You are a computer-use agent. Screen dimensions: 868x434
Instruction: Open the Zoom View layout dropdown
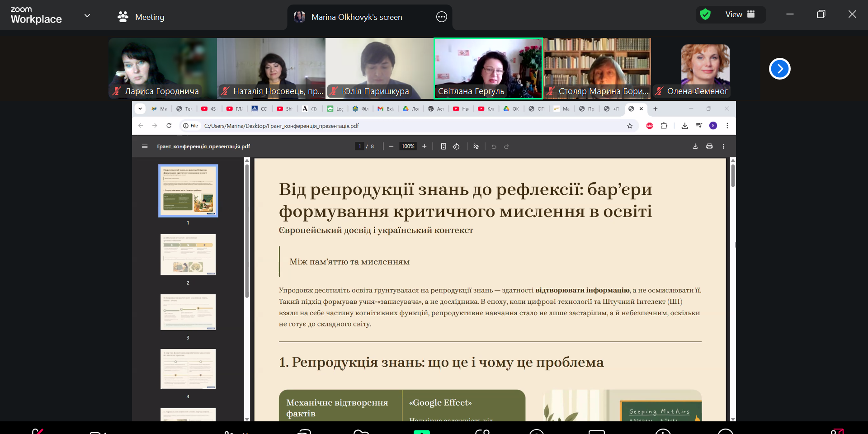740,14
